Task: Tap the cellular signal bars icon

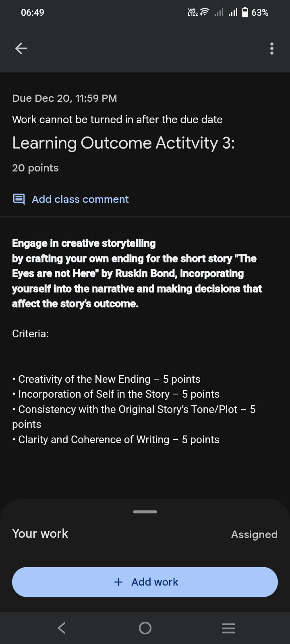Action: (x=232, y=12)
